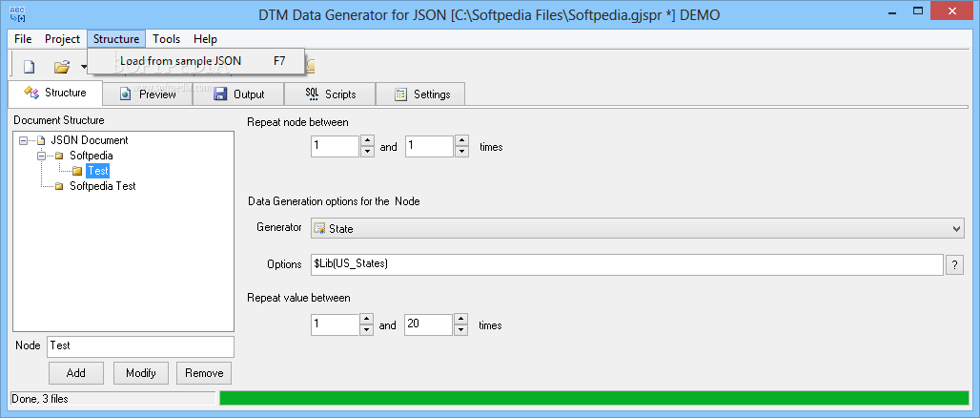This screenshot has width=980, height=418.
Task: Click the app icon in the title bar
Action: click(x=18, y=13)
